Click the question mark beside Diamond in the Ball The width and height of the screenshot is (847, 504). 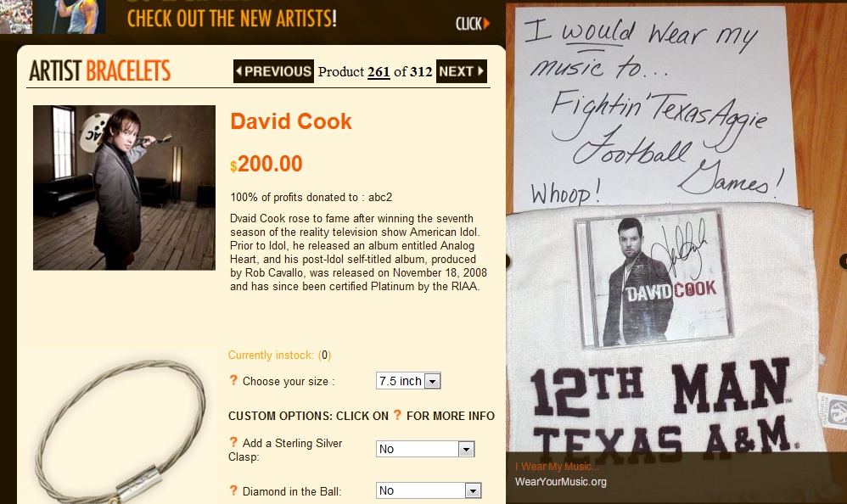point(233,490)
